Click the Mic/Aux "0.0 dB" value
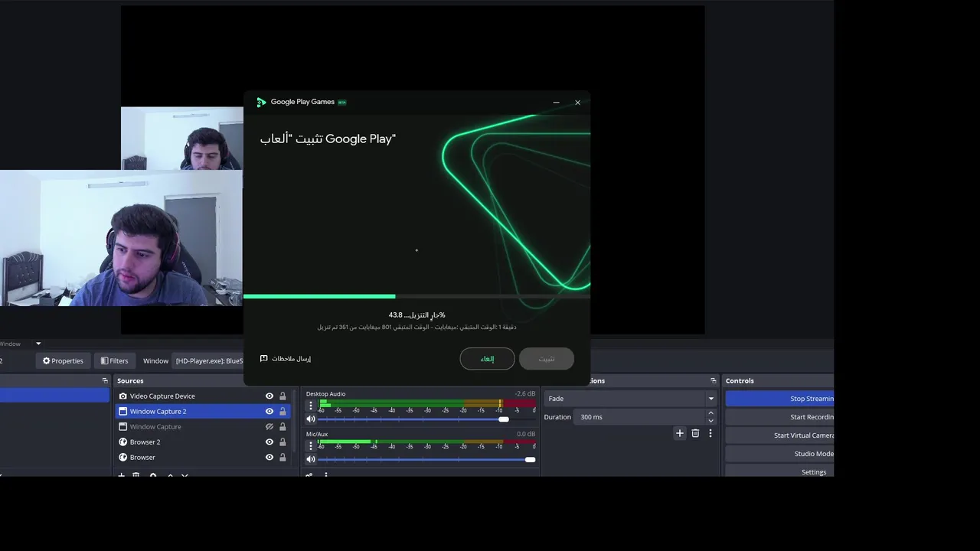Screen dimensions: 980x551 (x=526, y=434)
